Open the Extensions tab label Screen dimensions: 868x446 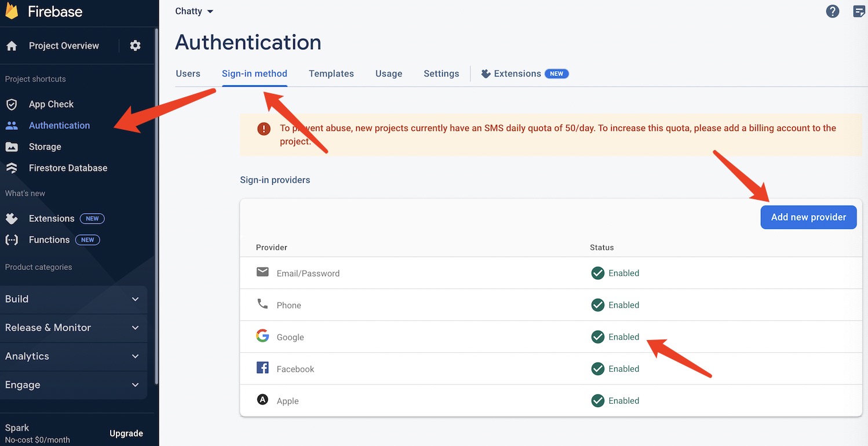[517, 74]
